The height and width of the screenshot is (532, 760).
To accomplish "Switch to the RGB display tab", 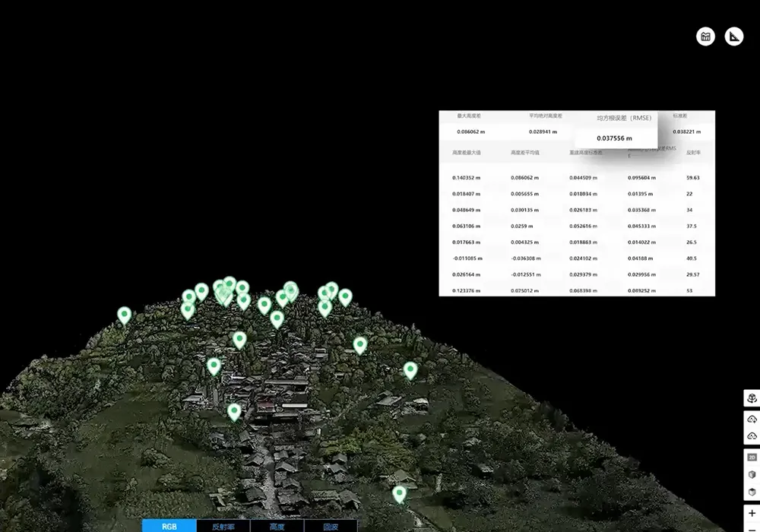I will (x=169, y=526).
